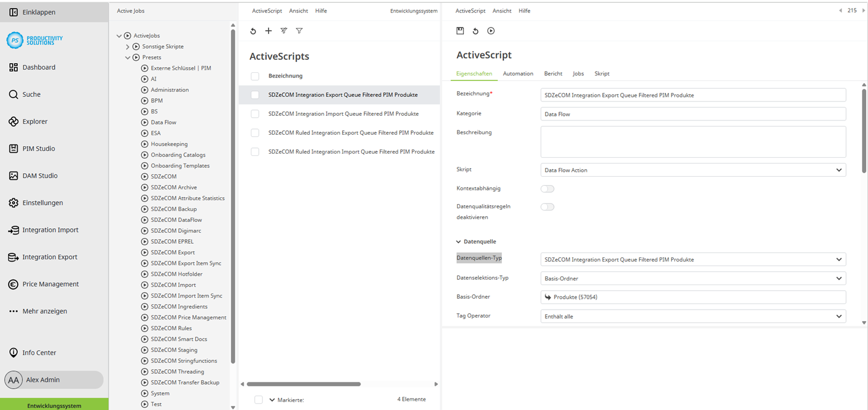
Task: Enable the Kontextabhängig toggle
Action: [547, 189]
